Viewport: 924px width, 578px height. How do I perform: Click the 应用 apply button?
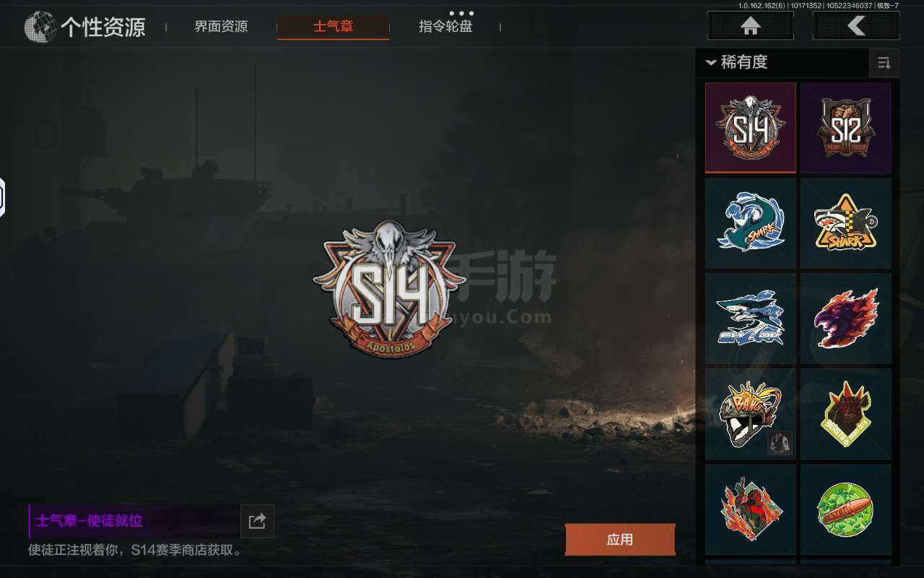coord(620,540)
